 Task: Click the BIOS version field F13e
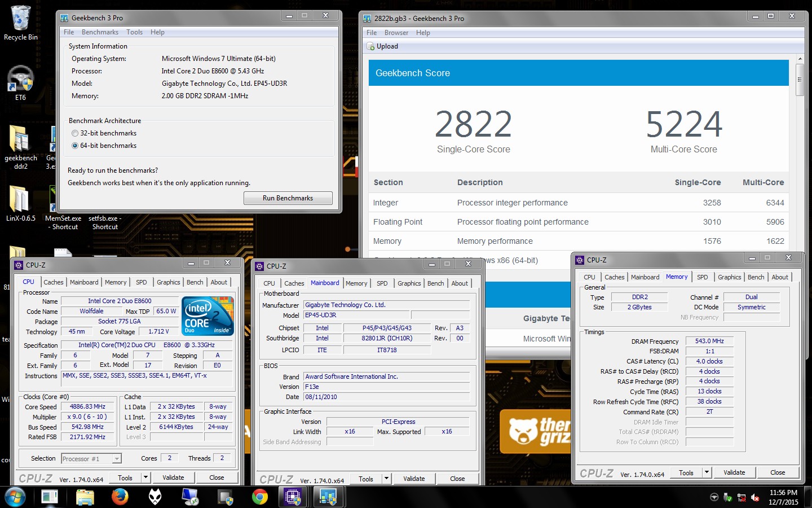(x=386, y=387)
